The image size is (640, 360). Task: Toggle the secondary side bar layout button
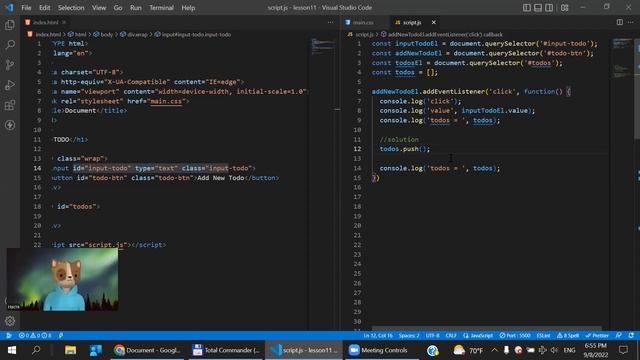[549, 8]
